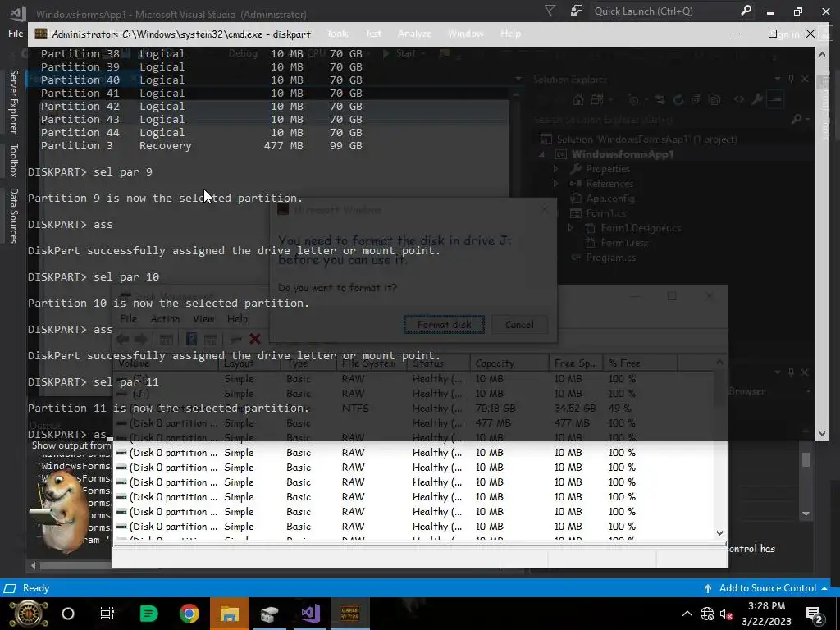Open File Explorer from the taskbar
840x630 pixels.
coord(230,614)
